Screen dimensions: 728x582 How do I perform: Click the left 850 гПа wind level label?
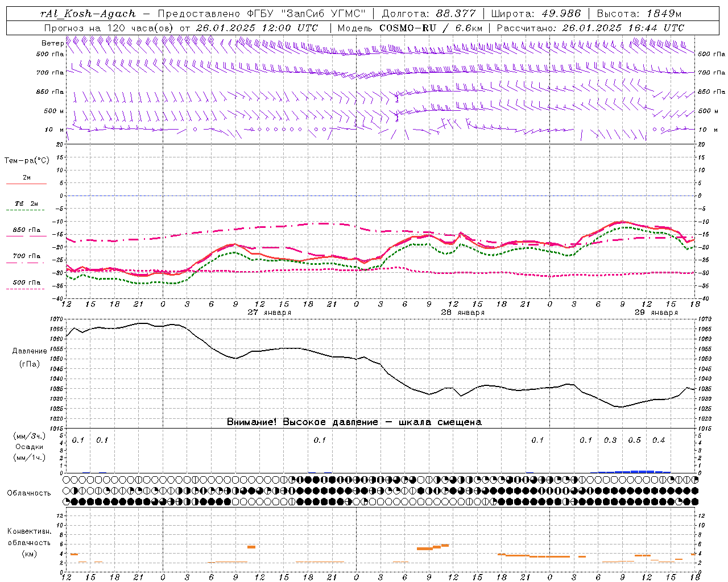click(x=50, y=92)
